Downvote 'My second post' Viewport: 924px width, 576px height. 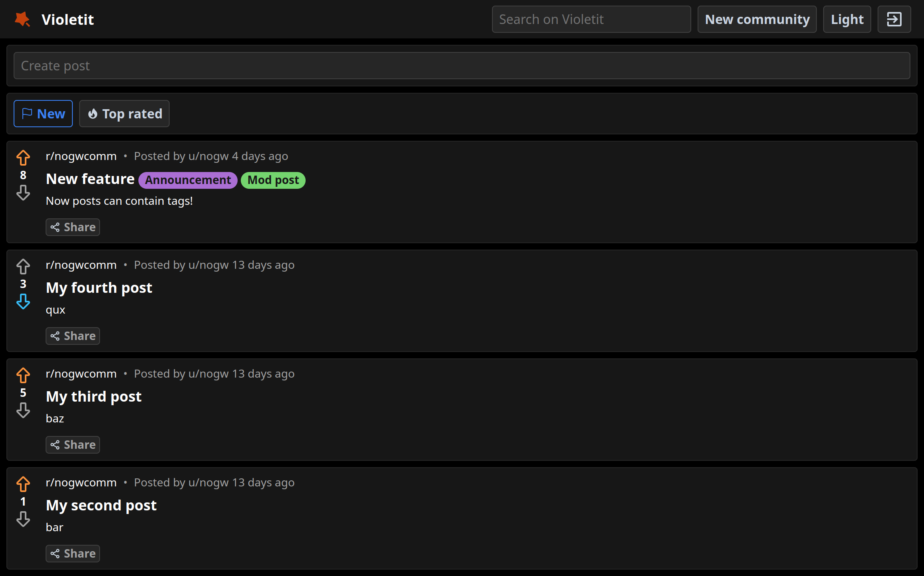tap(23, 519)
